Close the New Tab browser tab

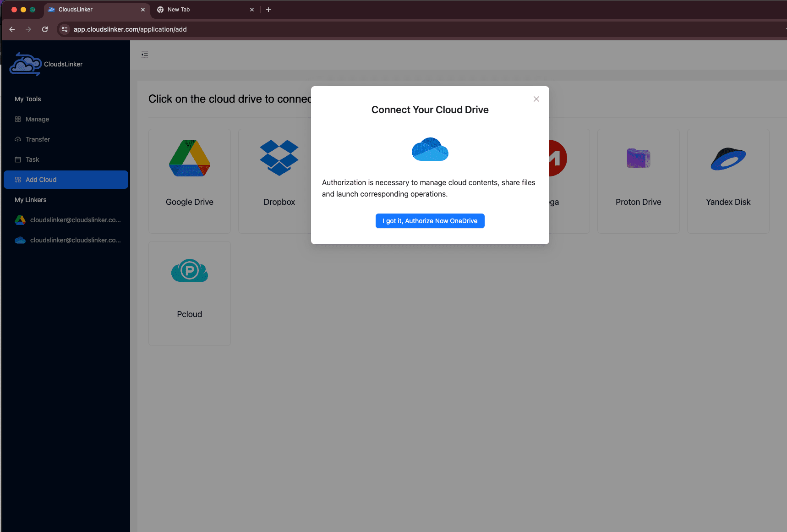(252, 10)
